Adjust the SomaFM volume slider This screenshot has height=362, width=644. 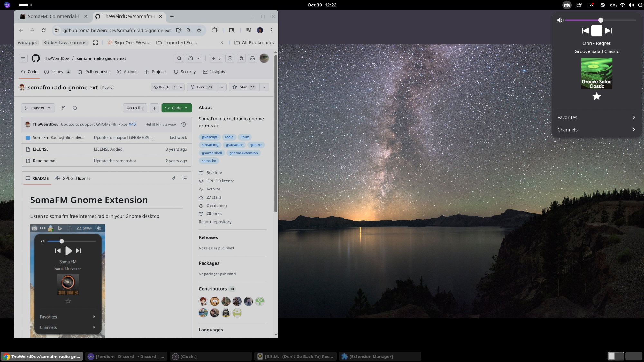pos(601,20)
